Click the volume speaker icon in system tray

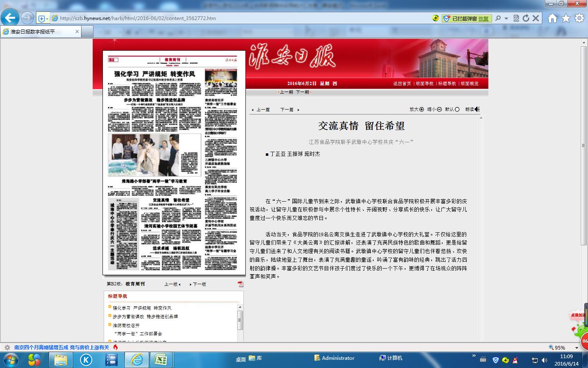544,360
